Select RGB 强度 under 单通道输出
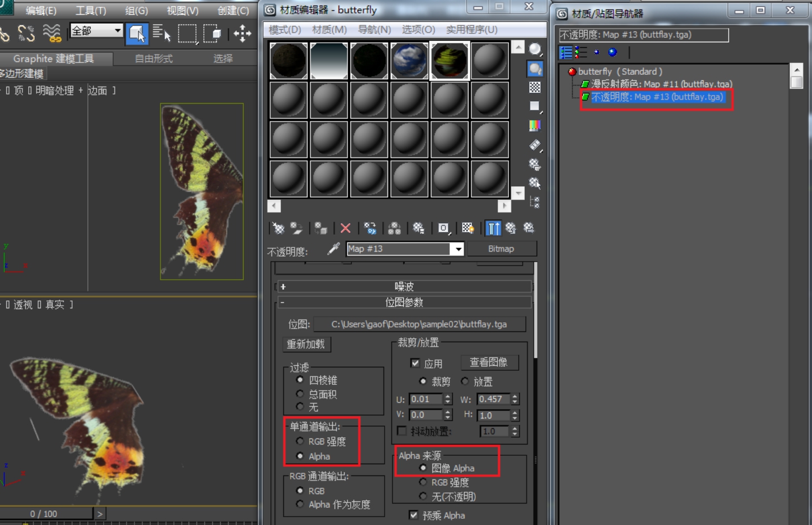Viewport: 812px width, 525px height. pyautogui.click(x=300, y=441)
